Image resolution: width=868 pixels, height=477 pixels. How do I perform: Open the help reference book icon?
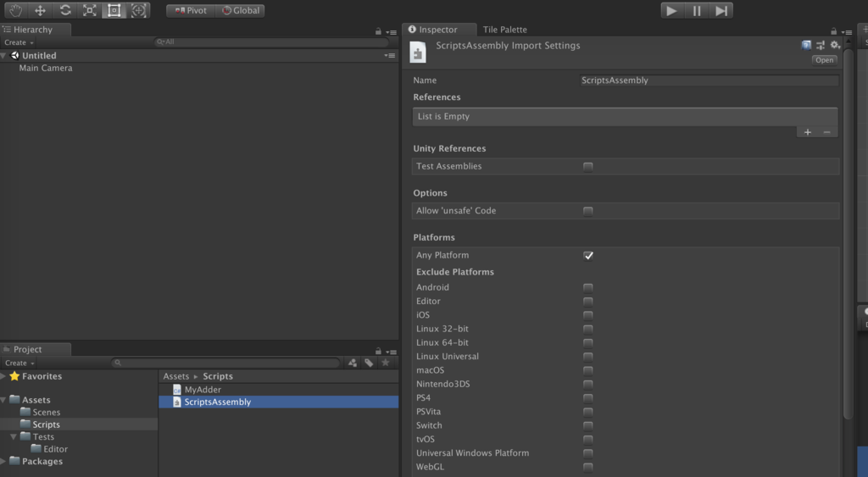pyautogui.click(x=806, y=45)
